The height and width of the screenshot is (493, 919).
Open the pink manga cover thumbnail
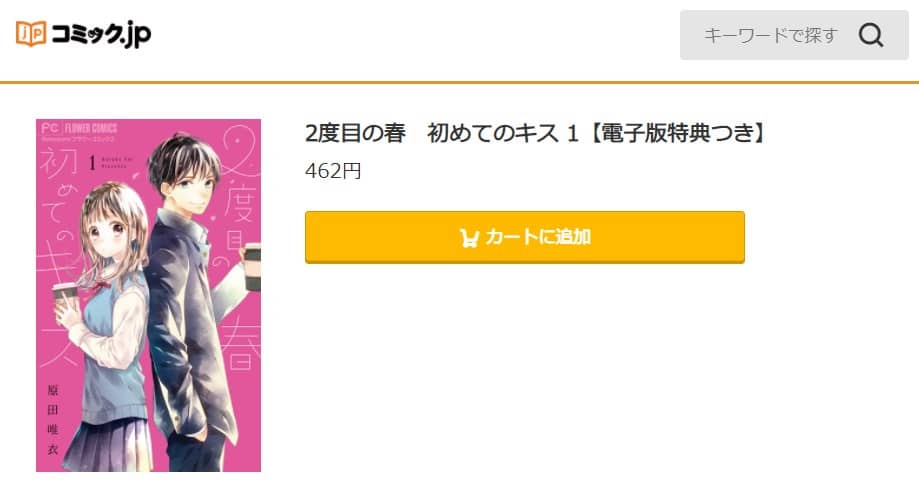coord(148,295)
